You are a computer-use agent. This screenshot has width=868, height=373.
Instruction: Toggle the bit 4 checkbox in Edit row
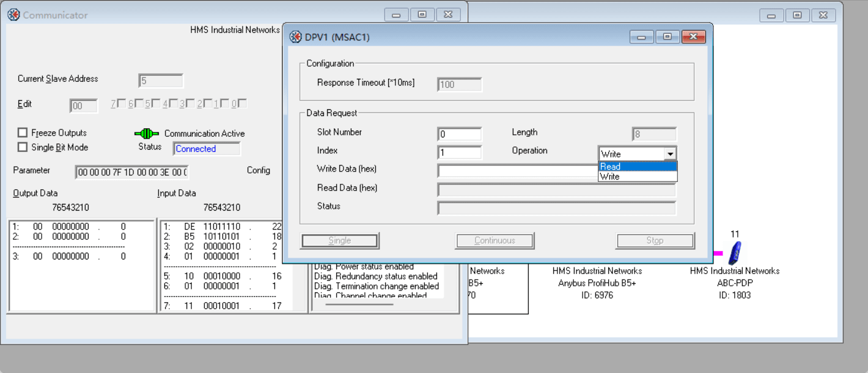[x=173, y=104]
